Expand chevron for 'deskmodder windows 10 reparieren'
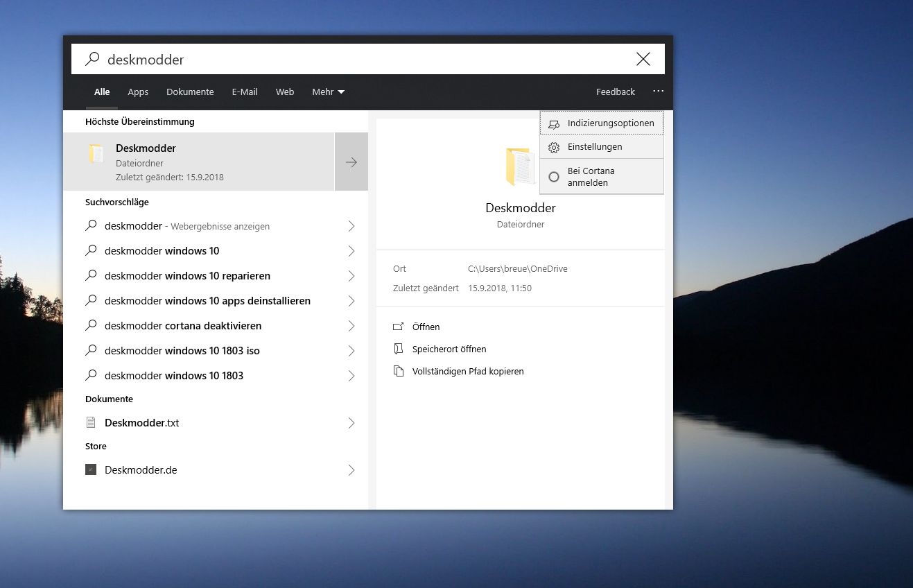 (x=351, y=276)
